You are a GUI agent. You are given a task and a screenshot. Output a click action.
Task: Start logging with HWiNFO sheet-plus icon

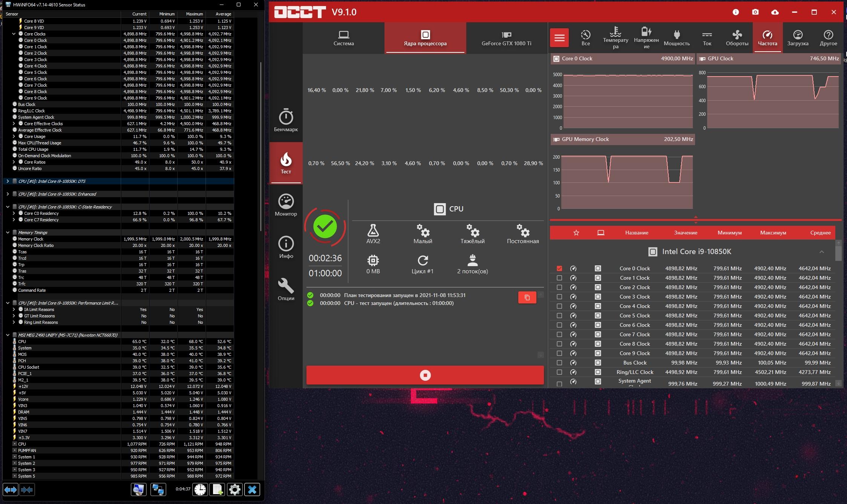coord(217,490)
